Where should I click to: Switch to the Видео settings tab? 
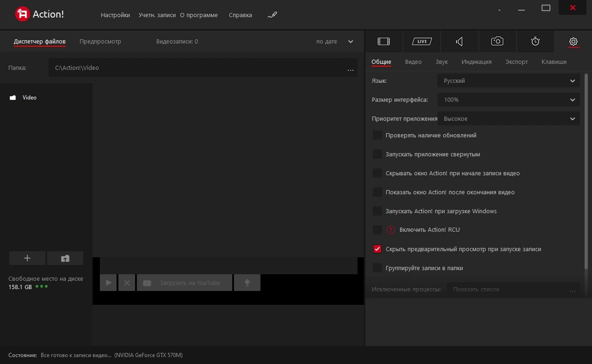pos(413,62)
